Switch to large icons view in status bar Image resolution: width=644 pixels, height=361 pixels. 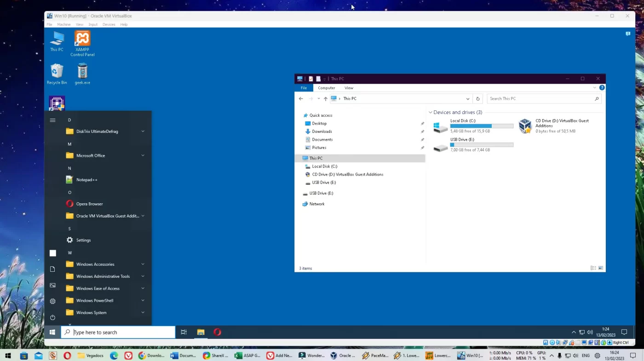pos(601,268)
